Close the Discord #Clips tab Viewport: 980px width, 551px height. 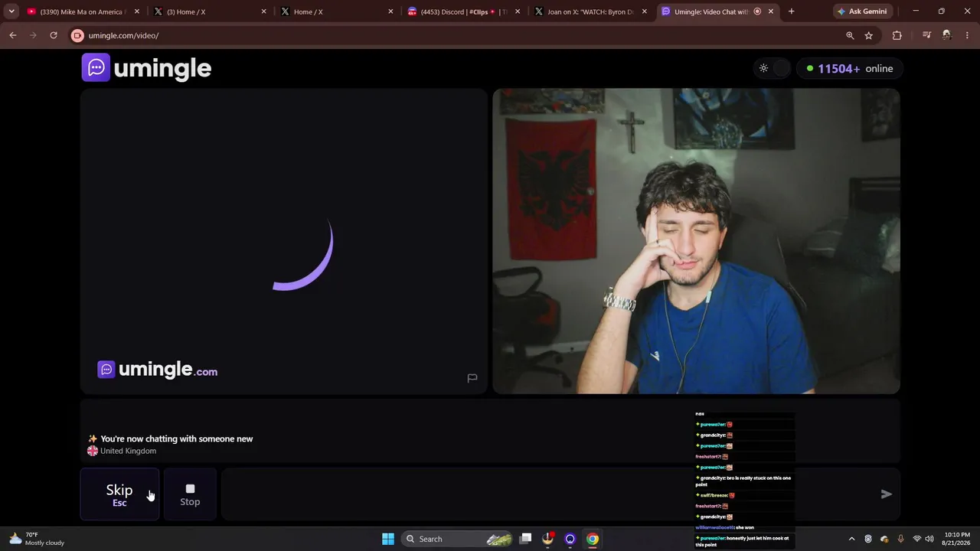pos(518,11)
